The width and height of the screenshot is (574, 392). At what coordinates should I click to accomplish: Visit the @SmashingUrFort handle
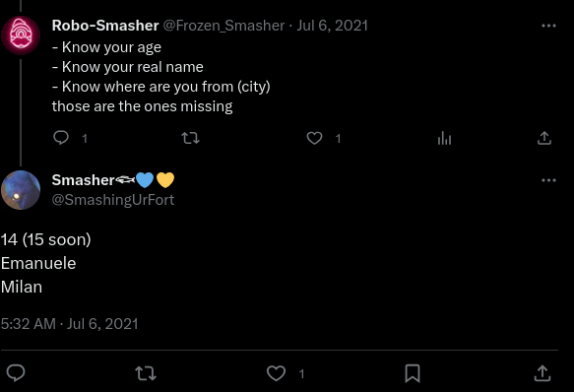tap(113, 200)
